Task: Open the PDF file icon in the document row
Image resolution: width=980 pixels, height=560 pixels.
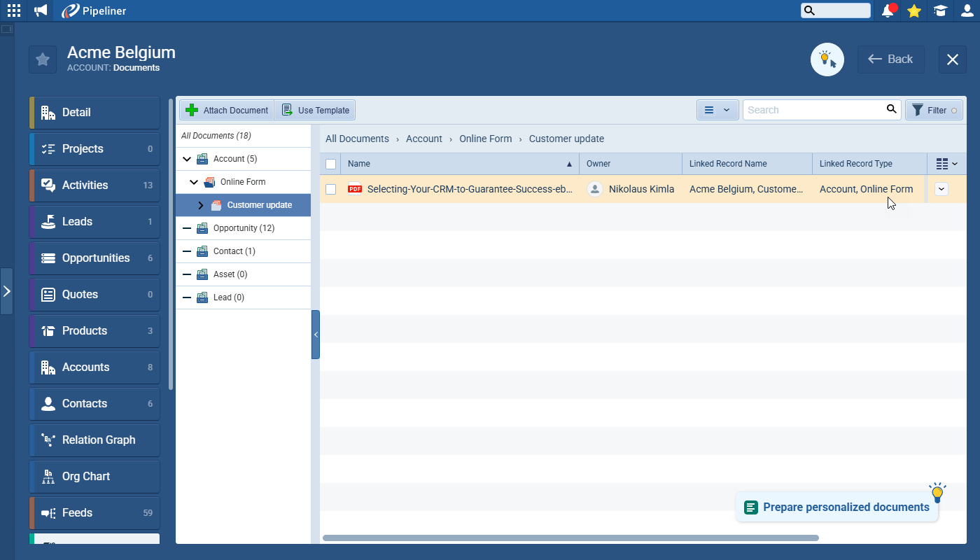Action: 355,189
